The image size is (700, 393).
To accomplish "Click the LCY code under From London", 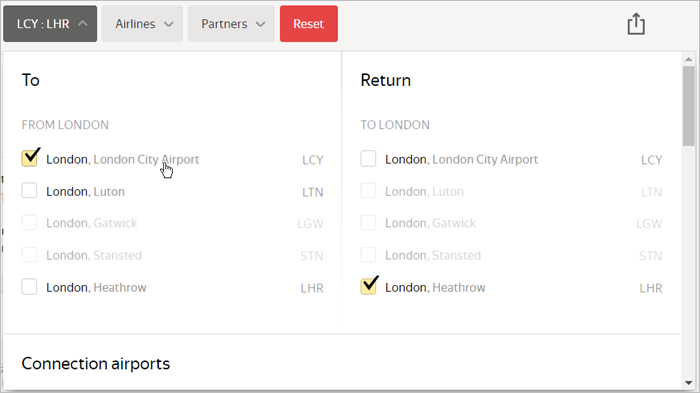I will (312, 160).
